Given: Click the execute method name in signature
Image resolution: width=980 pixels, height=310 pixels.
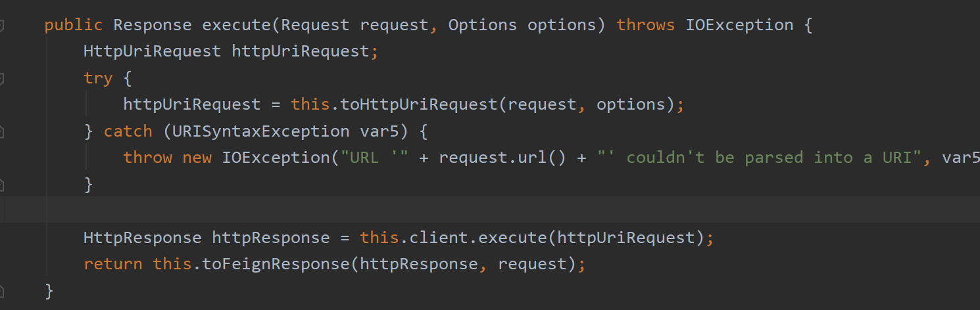Looking at the screenshot, I should [x=237, y=26].
